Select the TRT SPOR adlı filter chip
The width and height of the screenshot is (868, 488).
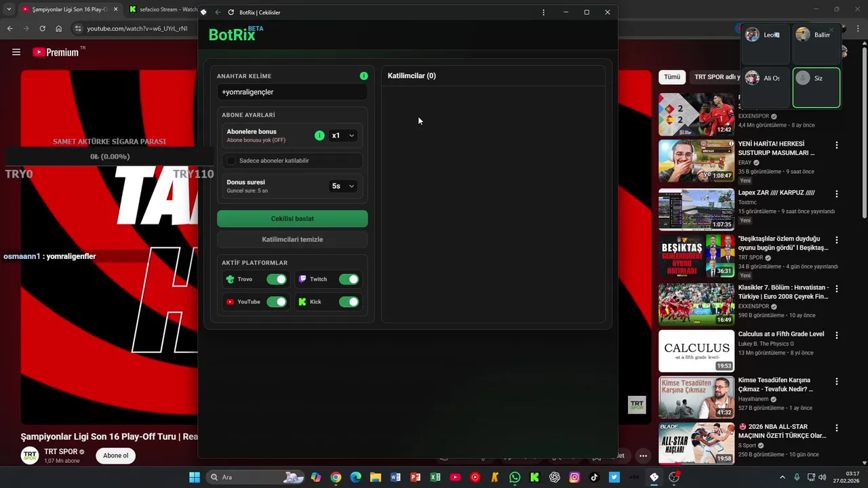pos(715,77)
